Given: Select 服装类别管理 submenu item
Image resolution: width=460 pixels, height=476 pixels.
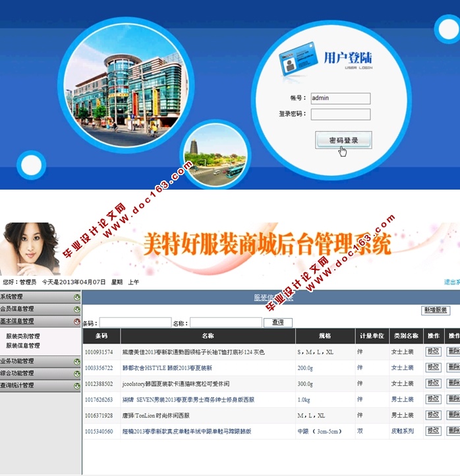Looking at the screenshot, I should point(23,336).
